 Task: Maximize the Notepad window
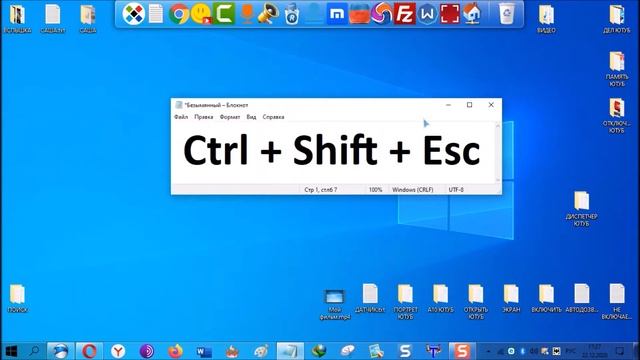(x=469, y=105)
